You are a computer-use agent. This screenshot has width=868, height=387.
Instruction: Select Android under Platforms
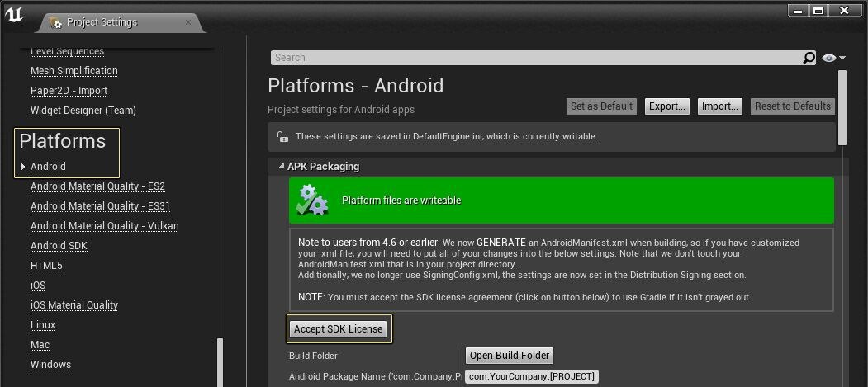pos(48,167)
